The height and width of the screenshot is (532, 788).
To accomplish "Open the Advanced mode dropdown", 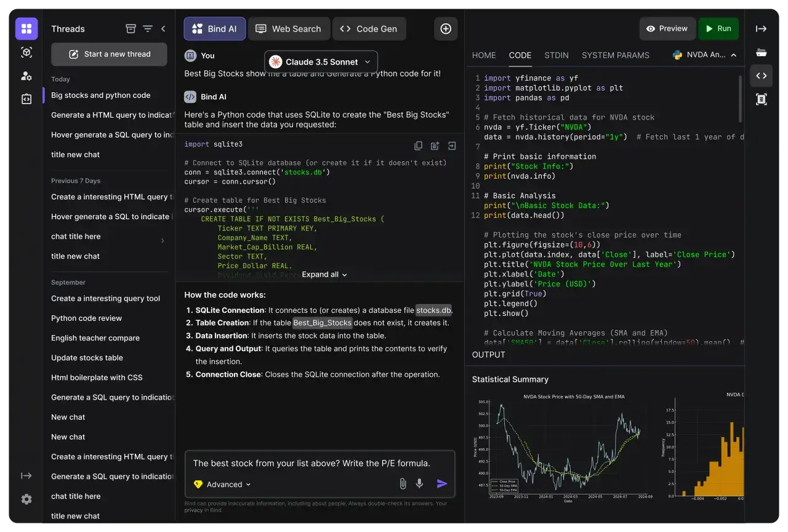I will [x=223, y=485].
